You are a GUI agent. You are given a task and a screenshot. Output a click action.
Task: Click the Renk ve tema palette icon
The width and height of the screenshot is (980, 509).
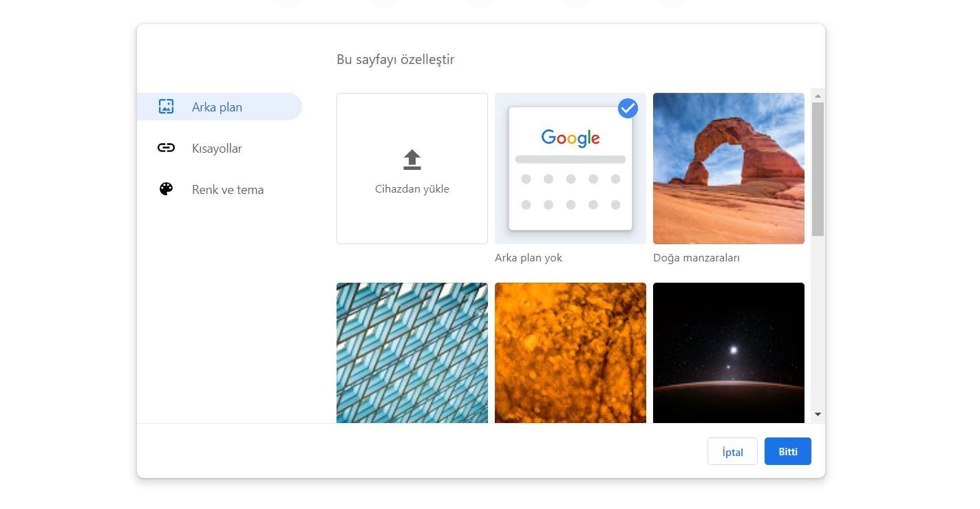pos(166,189)
